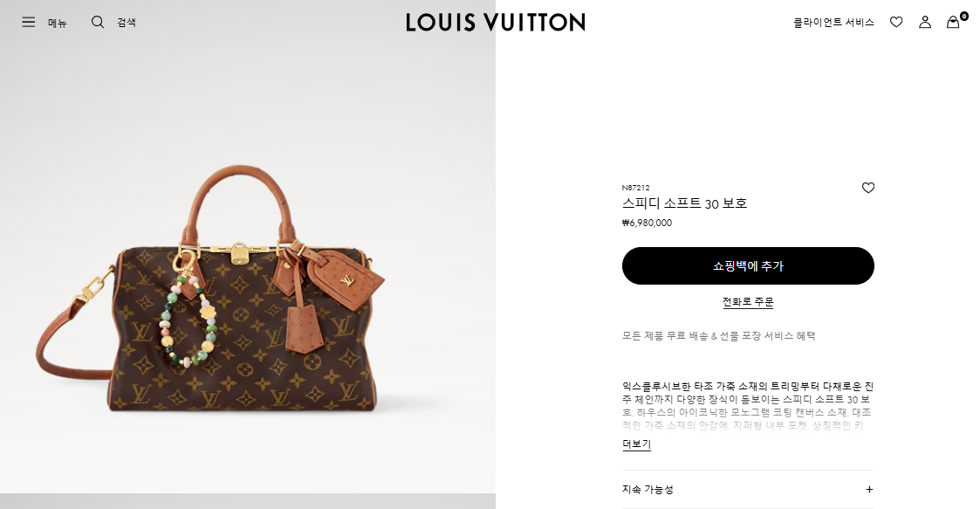Image resolution: width=980 pixels, height=509 pixels.
Task: Open the wishlist heart icon in header
Action: click(x=896, y=23)
